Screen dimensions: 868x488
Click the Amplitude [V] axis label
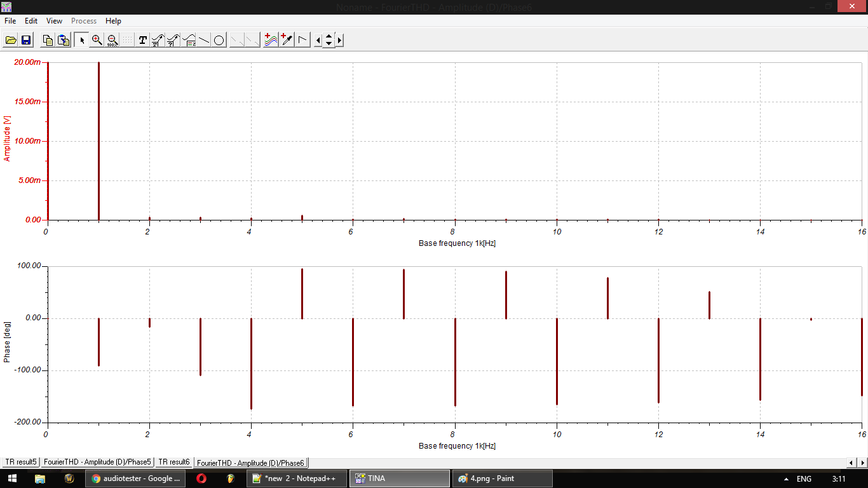tap(7, 139)
